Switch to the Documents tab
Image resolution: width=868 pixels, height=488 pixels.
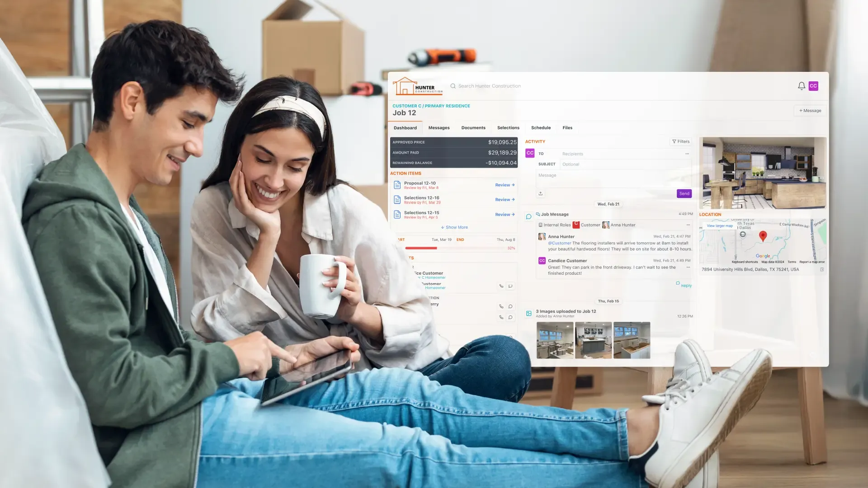(x=473, y=127)
